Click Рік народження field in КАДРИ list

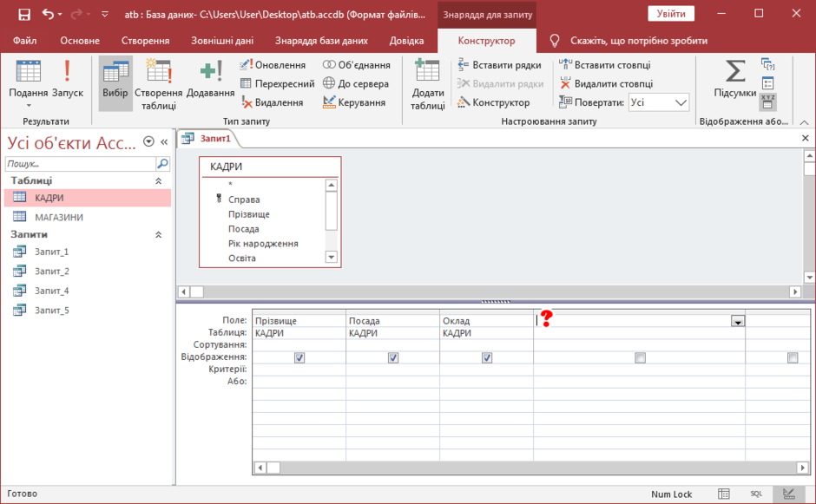point(263,244)
